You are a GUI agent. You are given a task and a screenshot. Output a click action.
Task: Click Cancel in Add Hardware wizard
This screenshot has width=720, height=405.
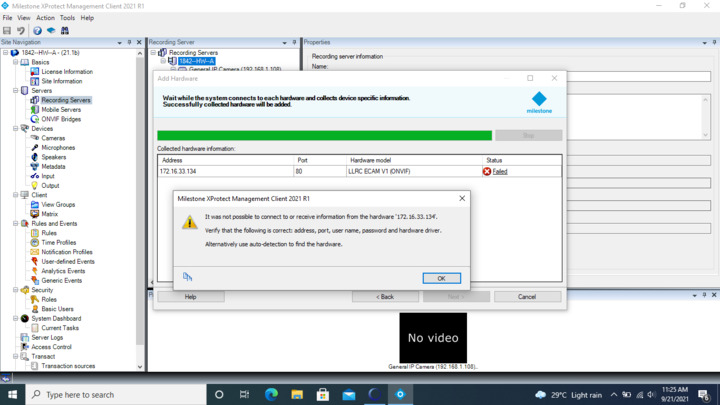pos(526,297)
